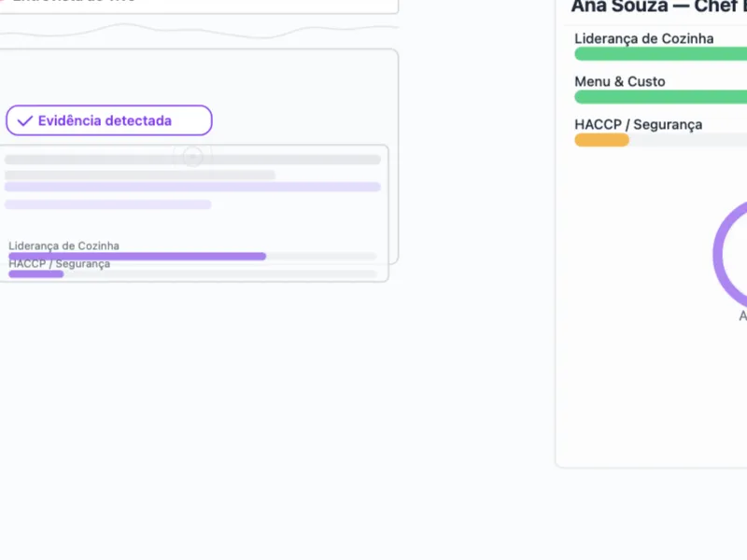747x560 pixels.
Task: Select the Menu & Custo label
Action: pos(620,81)
